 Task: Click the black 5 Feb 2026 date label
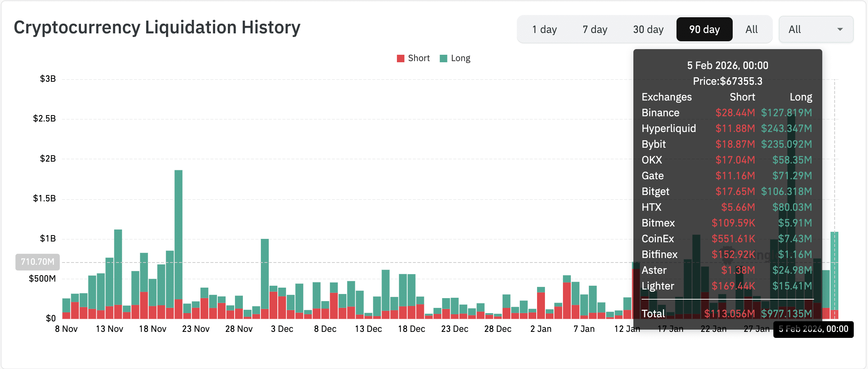click(813, 329)
